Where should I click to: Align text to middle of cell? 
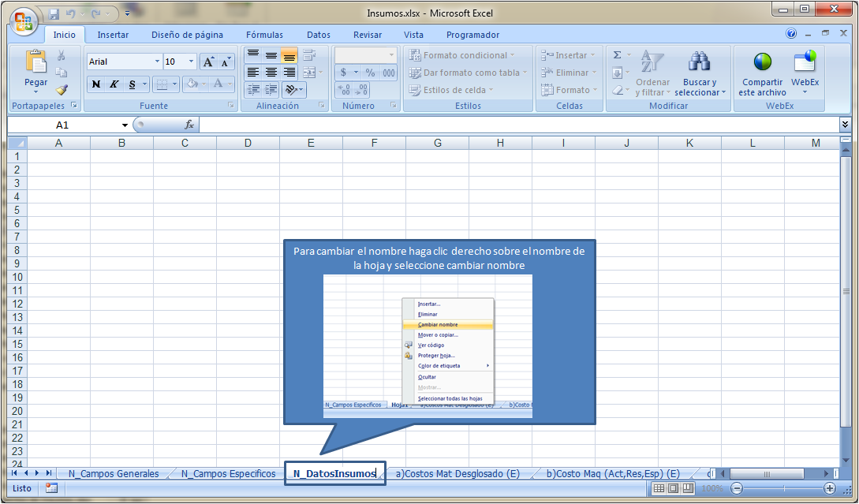coord(271,54)
